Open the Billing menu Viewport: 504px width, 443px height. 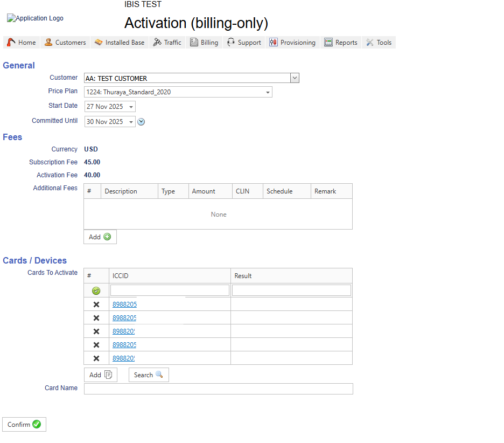[204, 43]
